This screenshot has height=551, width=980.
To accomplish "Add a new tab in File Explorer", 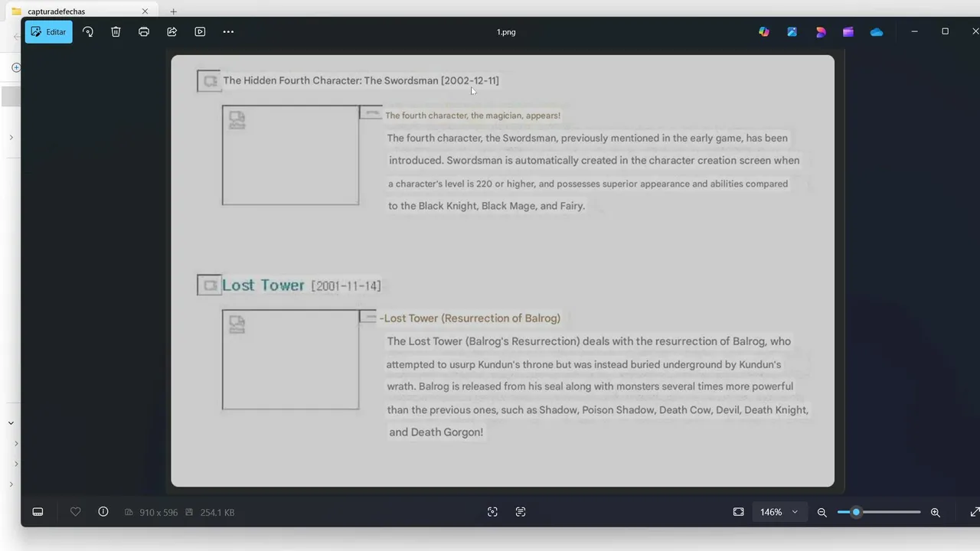I will coord(173,11).
